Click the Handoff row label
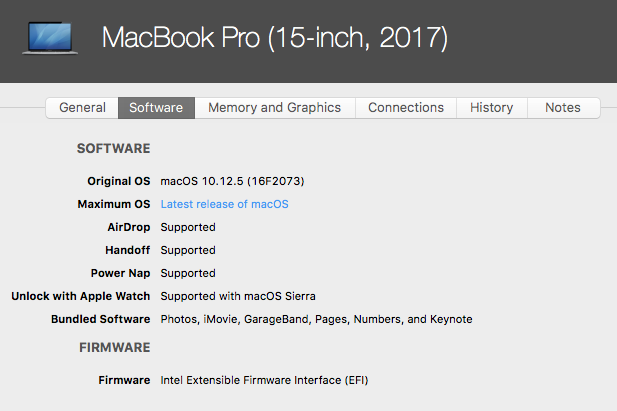The image size is (617, 411). click(127, 250)
